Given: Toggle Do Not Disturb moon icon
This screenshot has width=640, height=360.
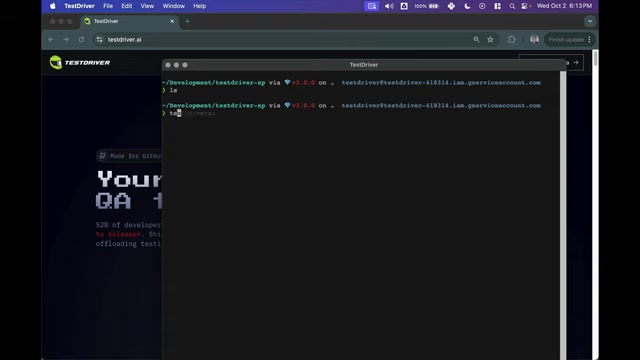Looking at the screenshot, I should pyautogui.click(x=467, y=6).
